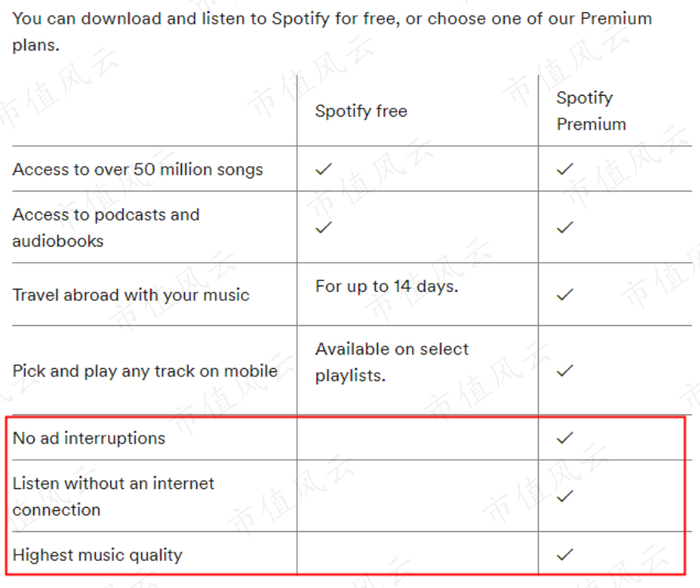Image resolution: width=700 pixels, height=588 pixels.
Task: Click Premium checkmark for Travel abroad row
Action: [565, 294]
